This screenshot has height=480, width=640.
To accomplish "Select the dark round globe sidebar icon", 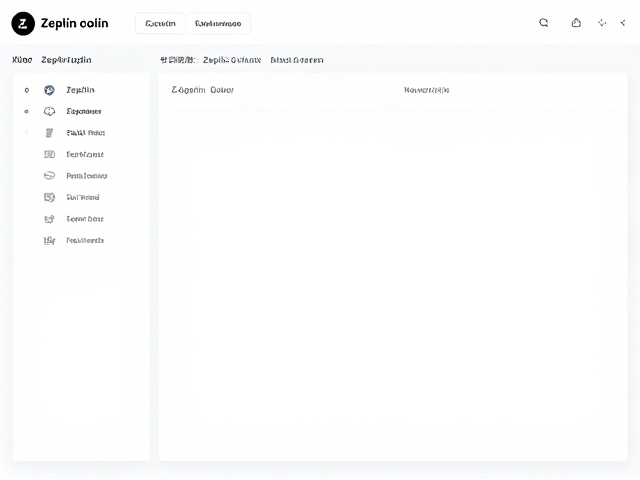I will click(x=49, y=90).
